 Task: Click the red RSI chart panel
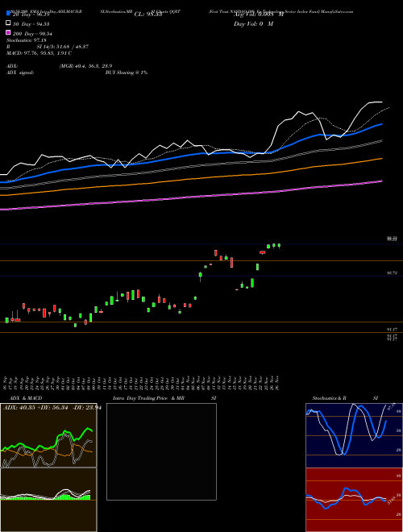pos(354,500)
